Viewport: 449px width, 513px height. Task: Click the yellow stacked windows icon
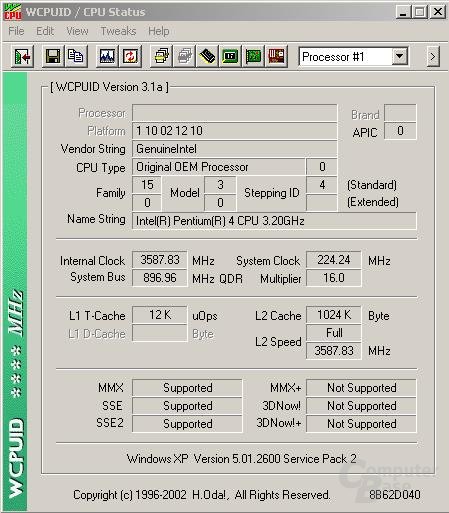pos(161,57)
